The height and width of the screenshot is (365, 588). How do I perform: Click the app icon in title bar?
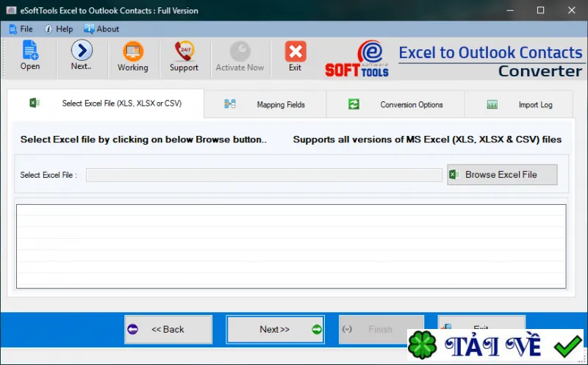pyautogui.click(x=11, y=10)
